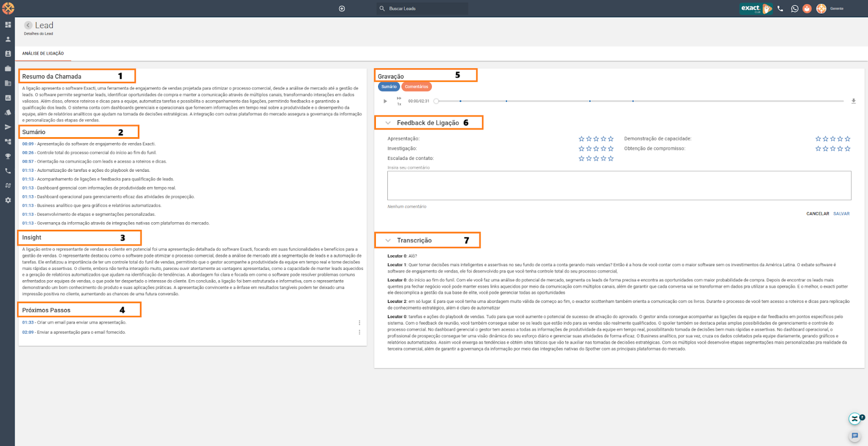This screenshot has height=446, width=868.
Task: Rate Escalada de contato with four stars
Action: (603, 159)
